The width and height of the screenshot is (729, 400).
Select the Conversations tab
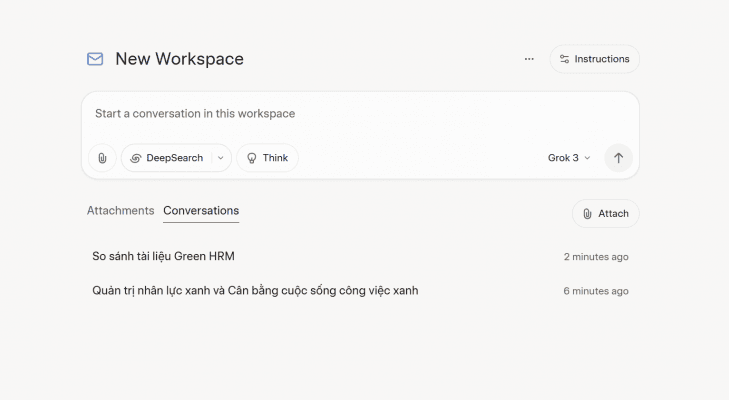(201, 211)
